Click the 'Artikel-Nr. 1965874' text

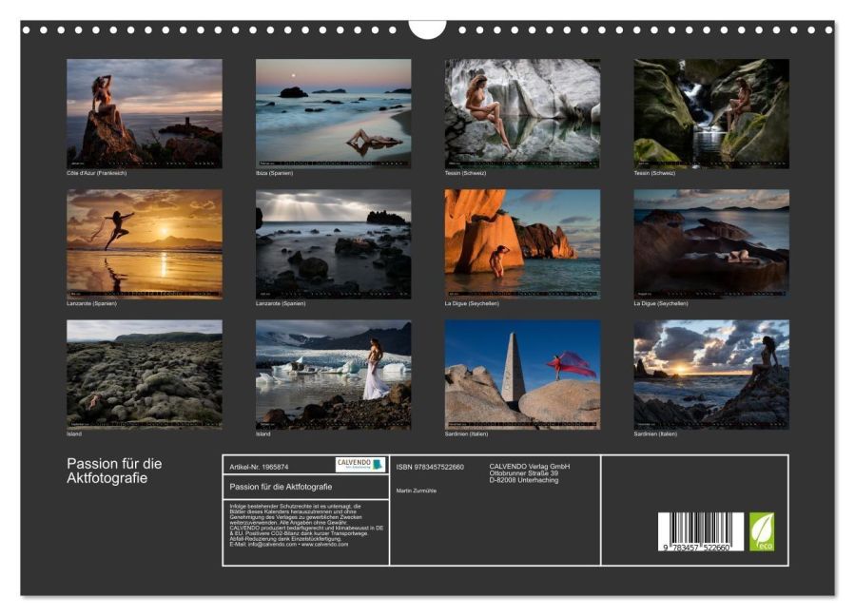pos(259,467)
